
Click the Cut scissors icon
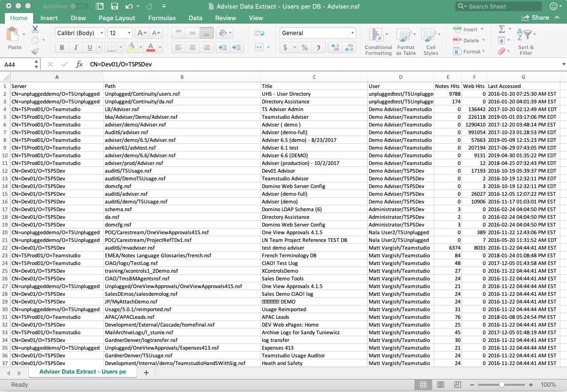[x=35, y=29]
